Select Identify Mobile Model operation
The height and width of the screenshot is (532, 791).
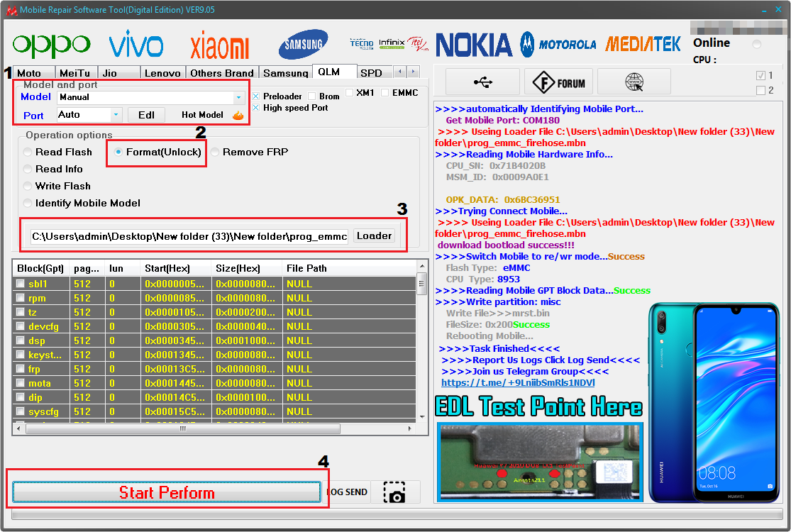82,203
